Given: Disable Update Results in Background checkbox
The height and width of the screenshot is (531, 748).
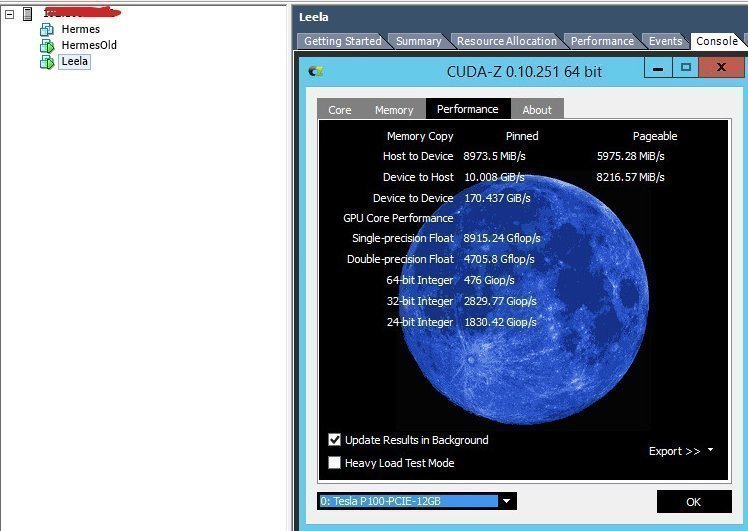Looking at the screenshot, I should point(335,440).
